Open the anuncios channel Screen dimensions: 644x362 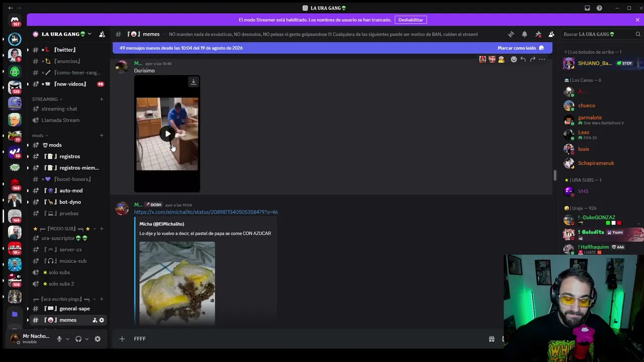pyautogui.click(x=68, y=61)
